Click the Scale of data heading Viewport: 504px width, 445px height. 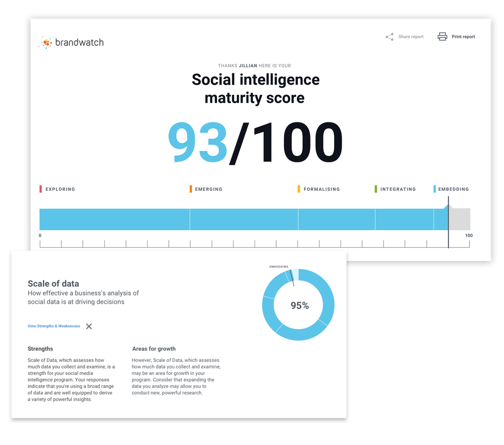click(x=53, y=284)
